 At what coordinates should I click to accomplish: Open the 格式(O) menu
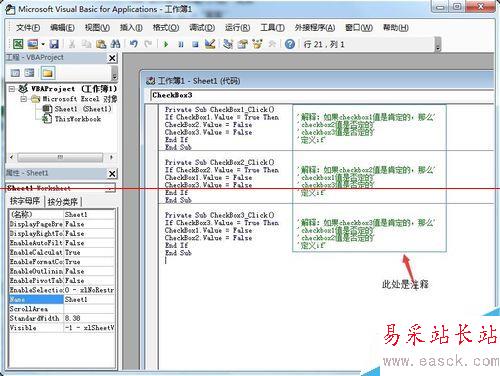tap(166, 27)
